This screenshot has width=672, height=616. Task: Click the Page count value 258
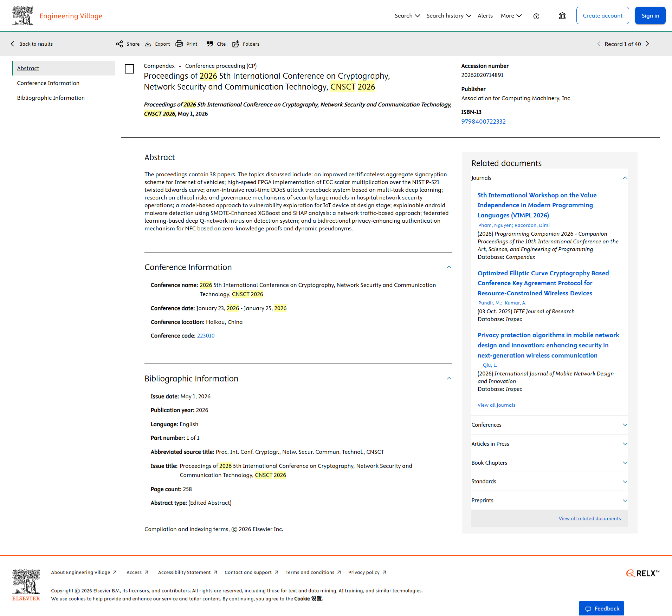pyautogui.click(x=187, y=489)
